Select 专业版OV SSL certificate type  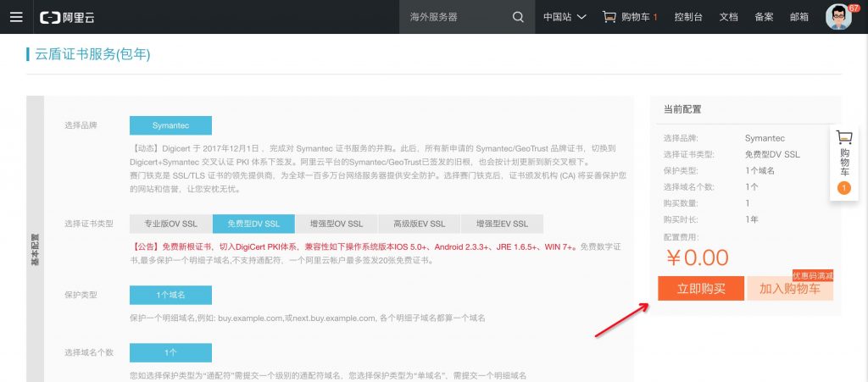171,224
